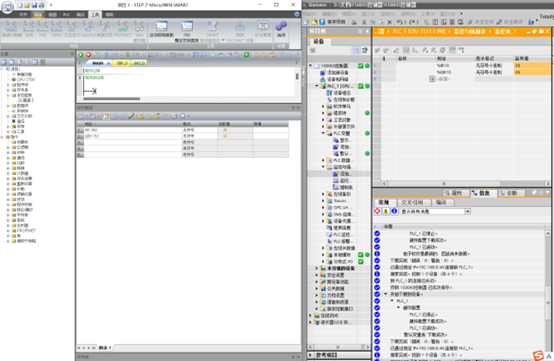Click the undo icon in TIA Portal toolbar
Viewport: 554px width, 361px height.
coord(400,22)
